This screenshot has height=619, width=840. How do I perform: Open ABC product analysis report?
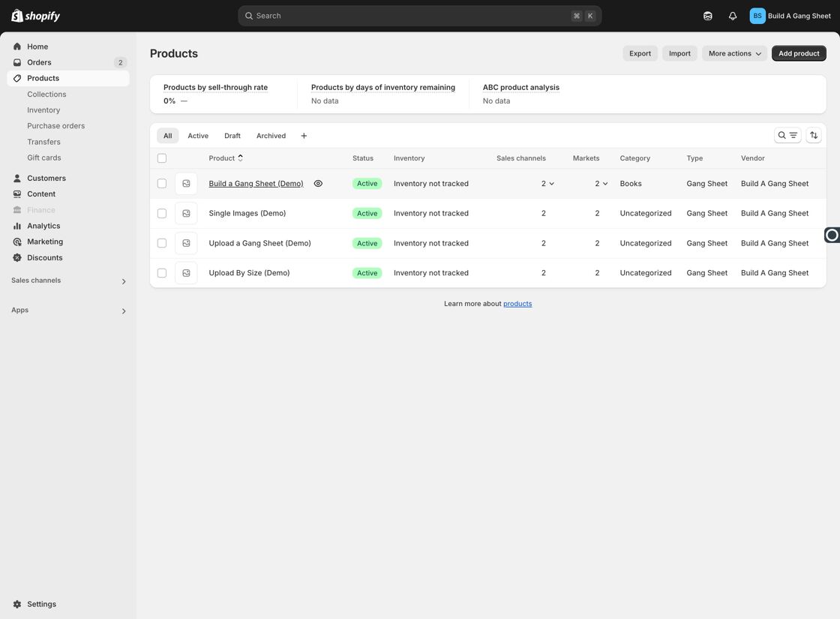(520, 87)
